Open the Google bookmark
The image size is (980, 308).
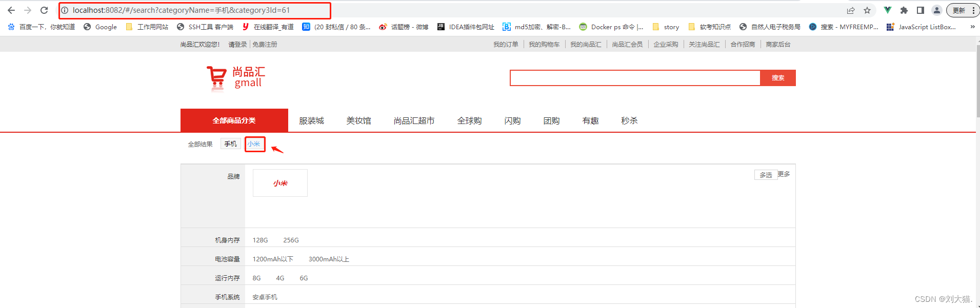(101, 27)
